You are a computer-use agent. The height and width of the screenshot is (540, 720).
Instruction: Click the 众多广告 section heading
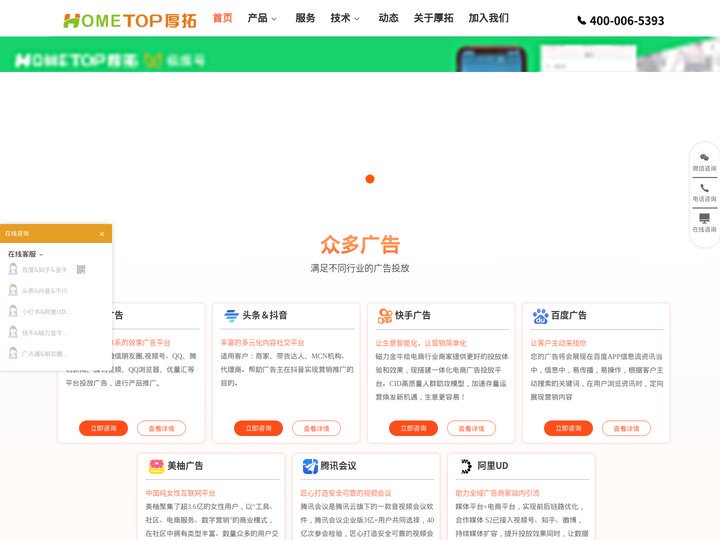(360, 244)
